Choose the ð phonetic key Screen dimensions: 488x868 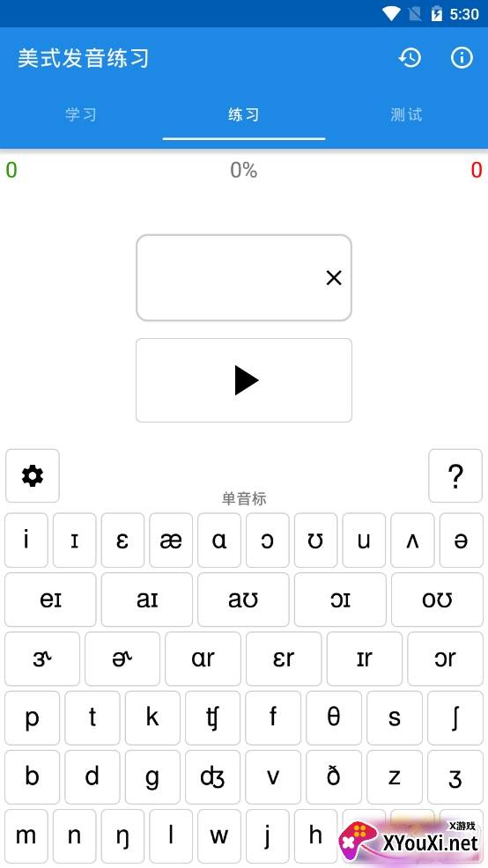334,777
